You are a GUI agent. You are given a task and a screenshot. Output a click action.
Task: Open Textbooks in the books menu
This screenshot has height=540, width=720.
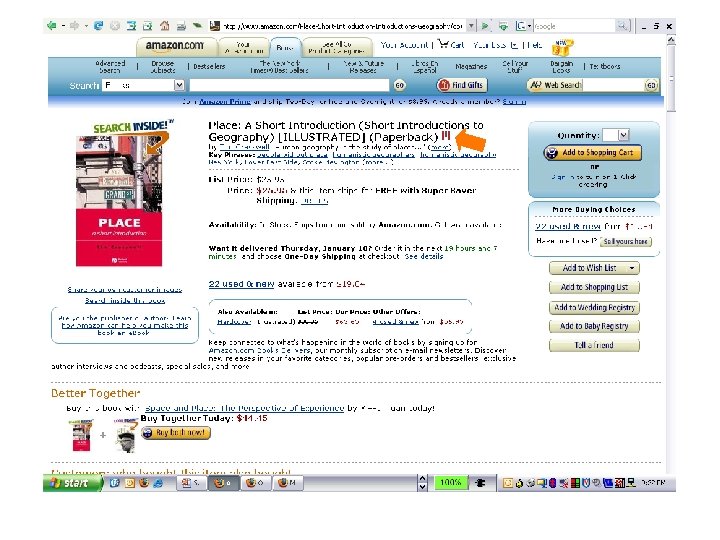[605, 67]
